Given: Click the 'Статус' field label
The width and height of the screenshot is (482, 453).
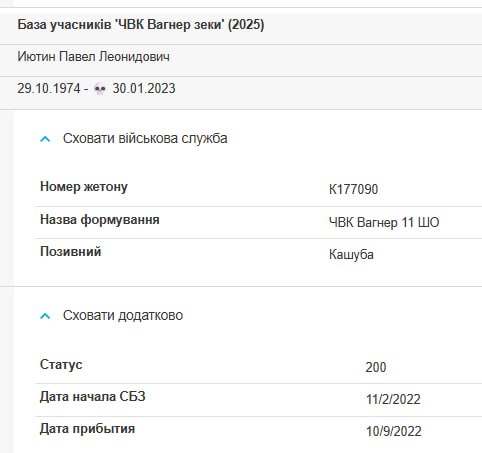Looking at the screenshot, I should [61, 364].
